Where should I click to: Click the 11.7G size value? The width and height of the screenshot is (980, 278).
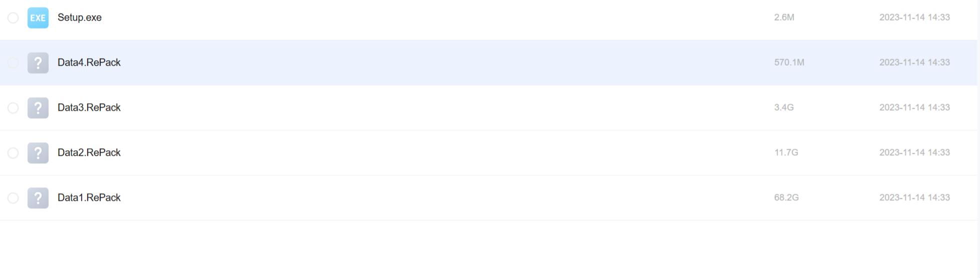point(786,152)
